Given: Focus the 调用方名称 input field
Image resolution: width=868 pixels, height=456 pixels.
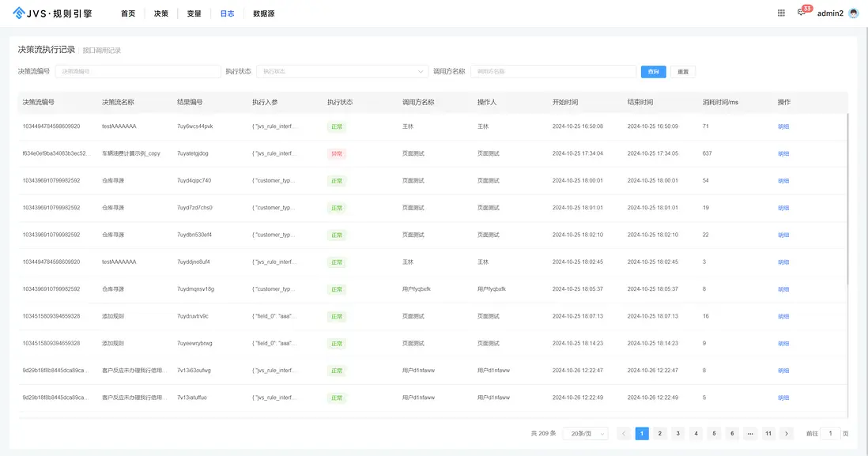Looking at the screenshot, I should (553, 71).
